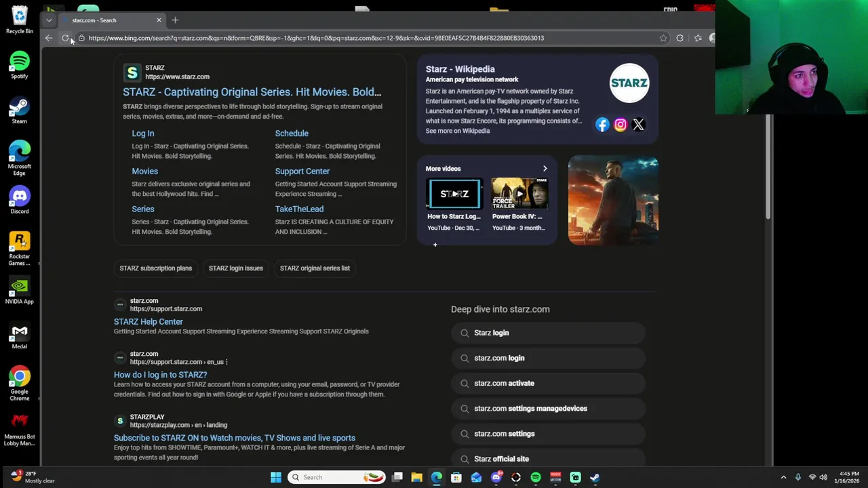Open the weather widget showing 28°F

pyautogui.click(x=33, y=477)
